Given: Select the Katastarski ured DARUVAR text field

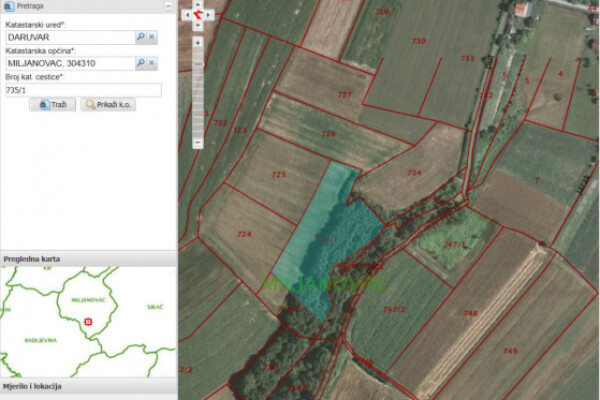Looking at the screenshot, I should pyautogui.click(x=68, y=36).
